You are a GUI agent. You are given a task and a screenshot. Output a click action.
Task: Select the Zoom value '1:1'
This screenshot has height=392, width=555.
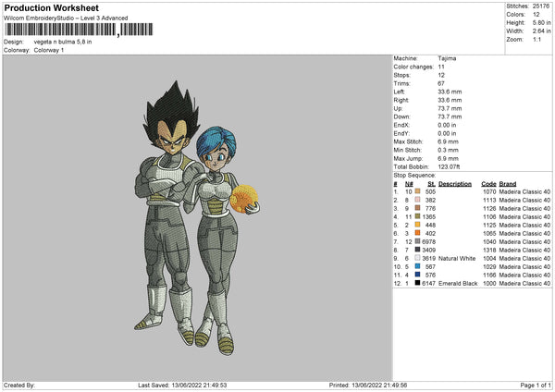click(x=536, y=40)
